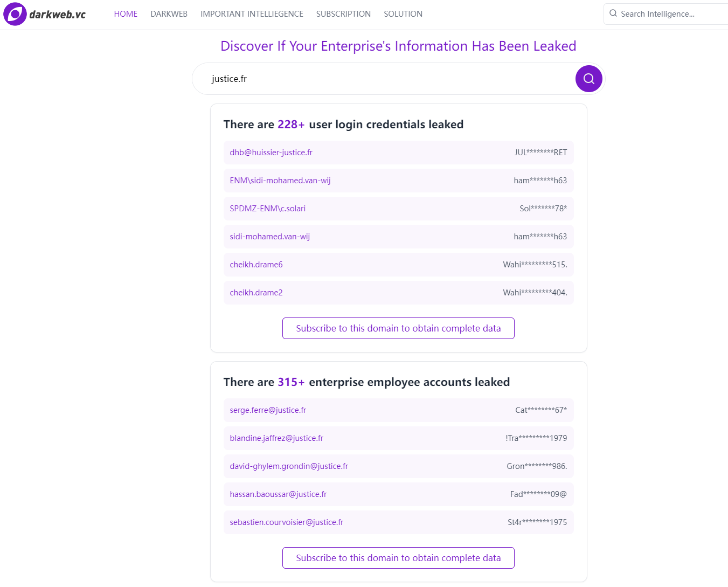Select david-ghylem.grondin@justice.fr entry
The image size is (728, 587).
click(398, 466)
